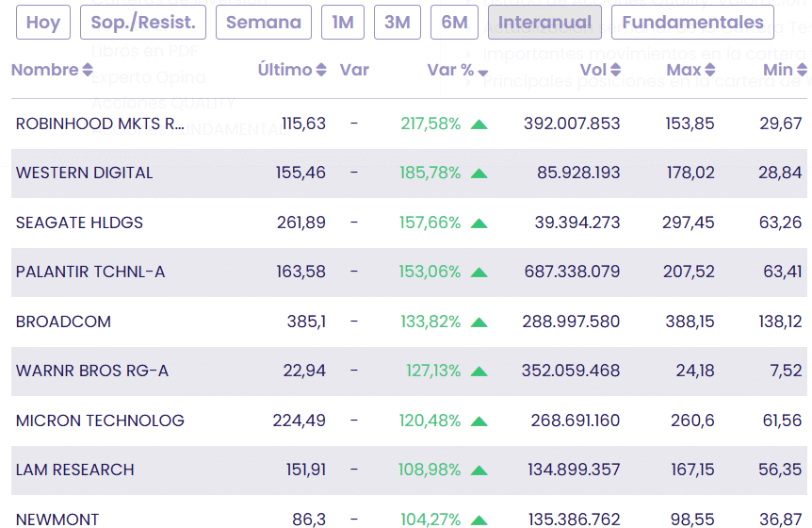
Task: Open the Sop./Resist. tab
Action: click(x=143, y=23)
